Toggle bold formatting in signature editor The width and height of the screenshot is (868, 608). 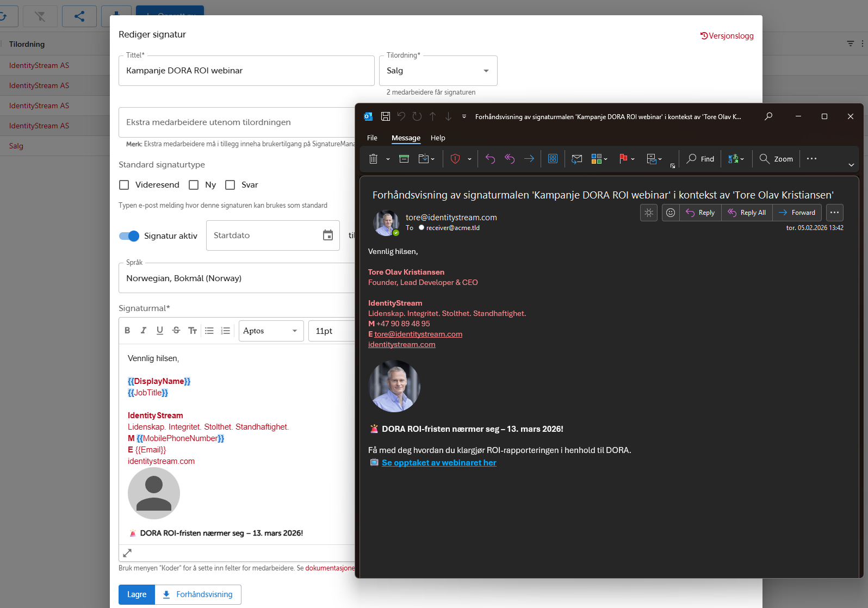click(x=127, y=331)
